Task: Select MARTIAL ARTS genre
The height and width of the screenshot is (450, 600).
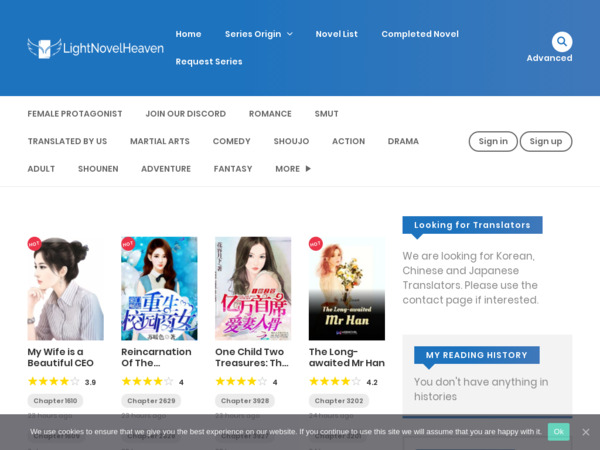Action: (160, 141)
